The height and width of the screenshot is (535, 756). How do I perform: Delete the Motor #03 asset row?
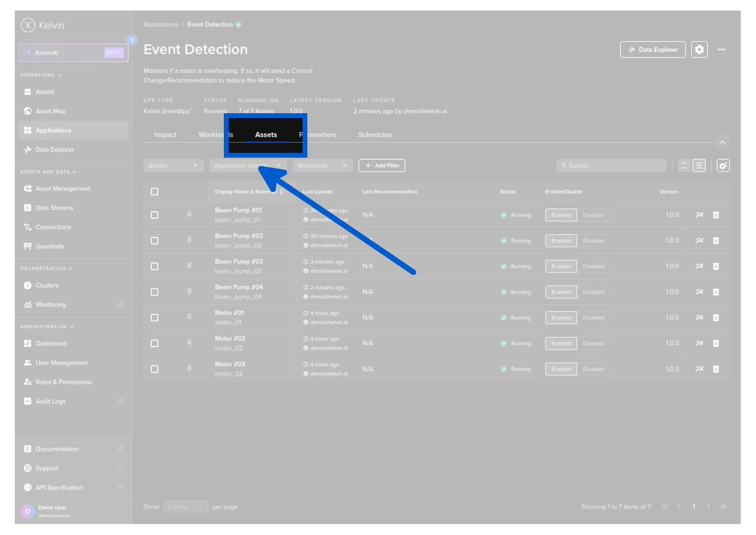(x=715, y=369)
